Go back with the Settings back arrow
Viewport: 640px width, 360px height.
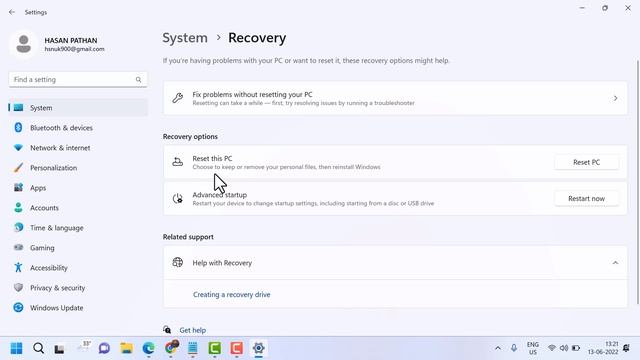click(x=12, y=12)
